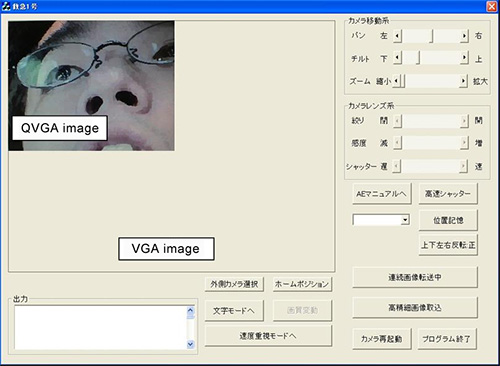
Task: Click the 感度 slider track
Action: click(431, 143)
